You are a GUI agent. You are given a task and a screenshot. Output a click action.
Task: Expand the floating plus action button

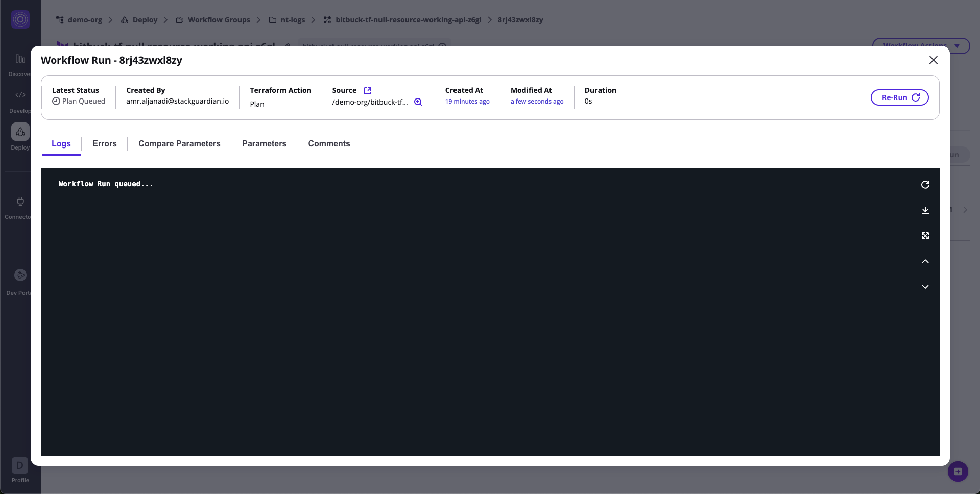click(958, 472)
